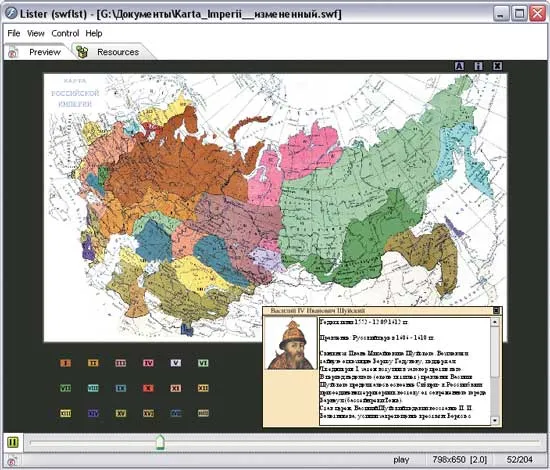The height and width of the screenshot is (470, 550).
Task: Open the info icon above the map
Action: [x=478, y=66]
